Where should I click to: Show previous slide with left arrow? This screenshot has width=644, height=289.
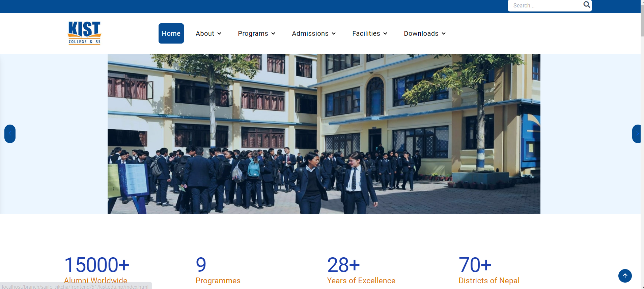(x=10, y=134)
